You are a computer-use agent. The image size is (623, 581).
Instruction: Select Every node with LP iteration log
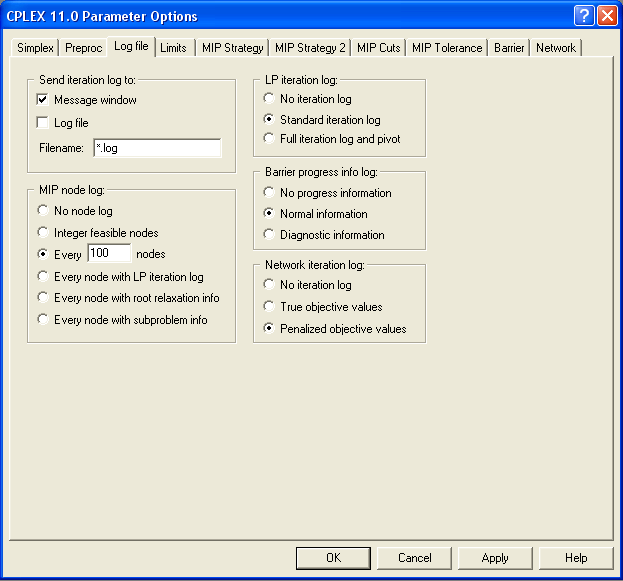(43, 276)
